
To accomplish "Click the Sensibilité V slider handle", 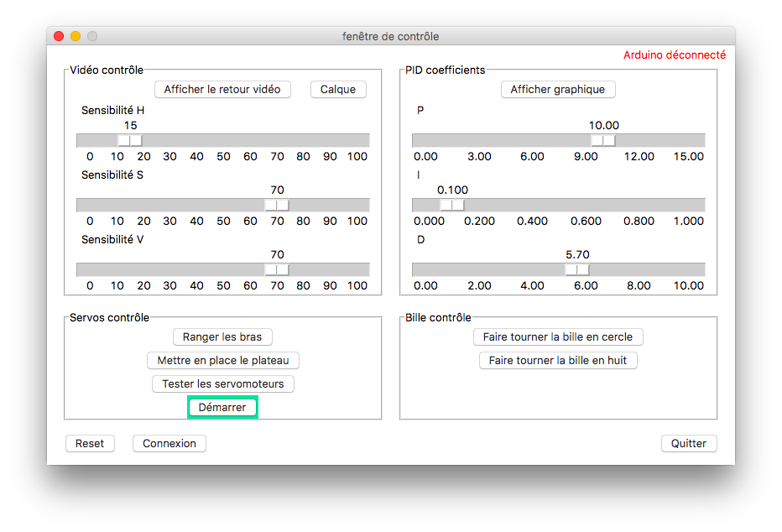I will point(277,270).
